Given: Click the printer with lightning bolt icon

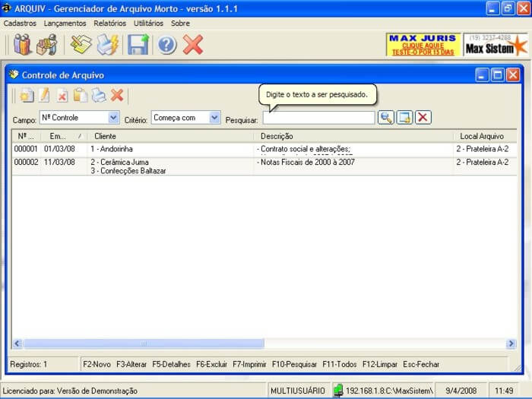Looking at the screenshot, I should 107,44.
